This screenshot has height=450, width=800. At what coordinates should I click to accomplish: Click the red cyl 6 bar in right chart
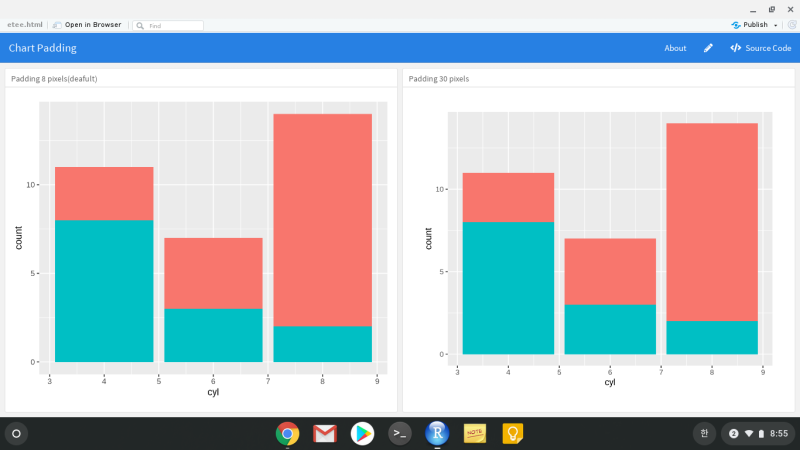tap(610, 271)
